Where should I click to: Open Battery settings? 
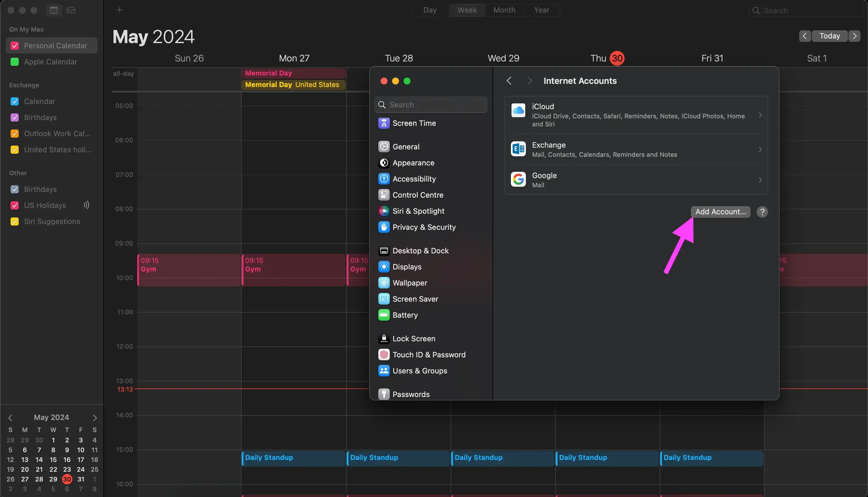click(x=405, y=315)
